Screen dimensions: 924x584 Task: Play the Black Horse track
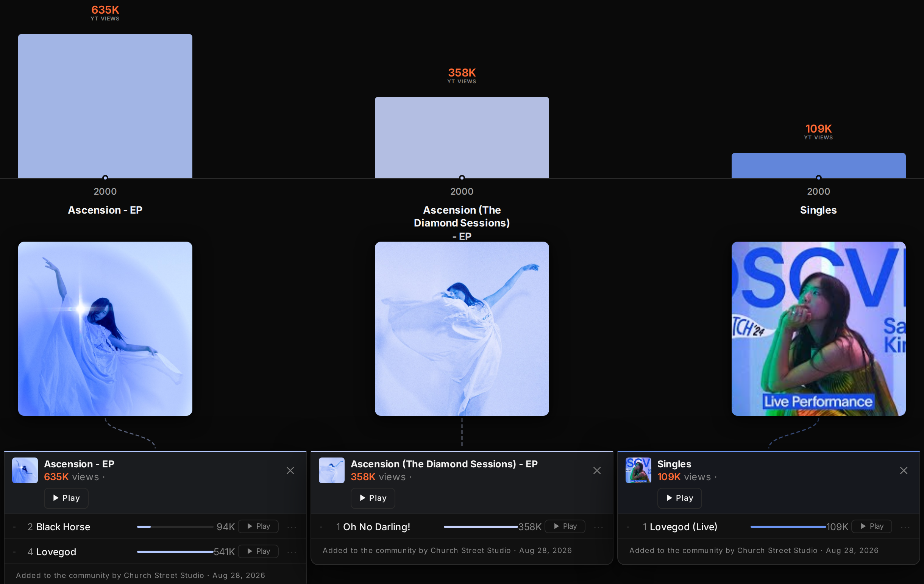[x=258, y=526]
